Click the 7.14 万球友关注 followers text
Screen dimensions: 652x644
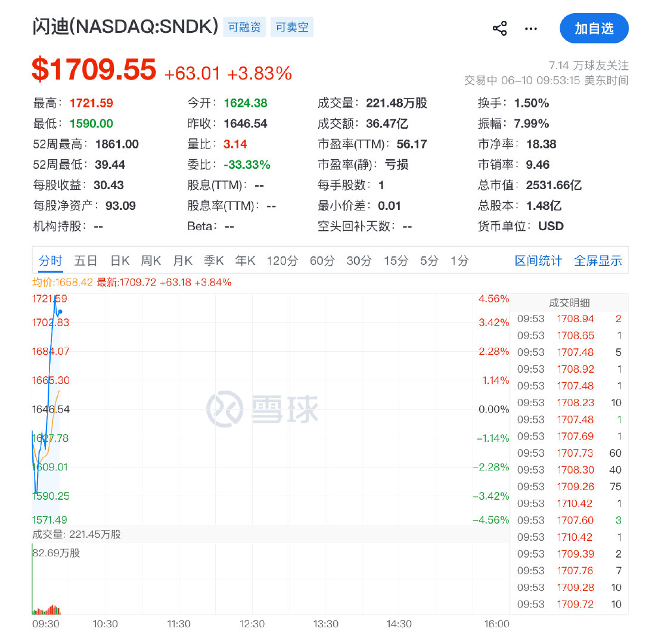tap(588, 66)
